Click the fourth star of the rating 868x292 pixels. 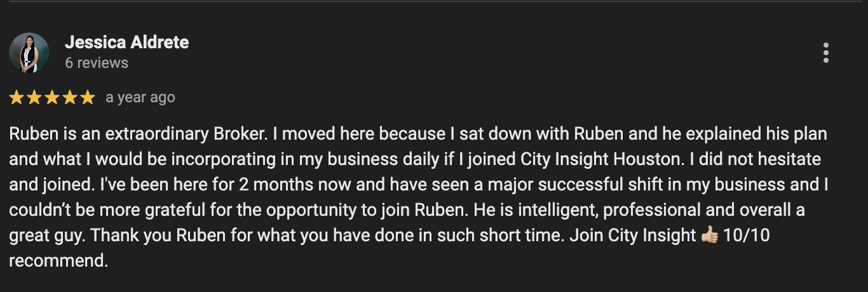(x=69, y=98)
